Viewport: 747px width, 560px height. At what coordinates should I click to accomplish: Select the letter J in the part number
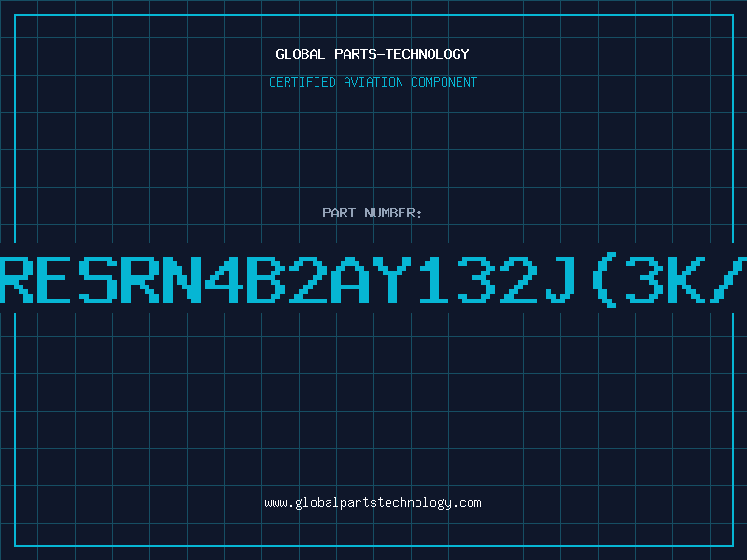pyautogui.click(x=559, y=280)
